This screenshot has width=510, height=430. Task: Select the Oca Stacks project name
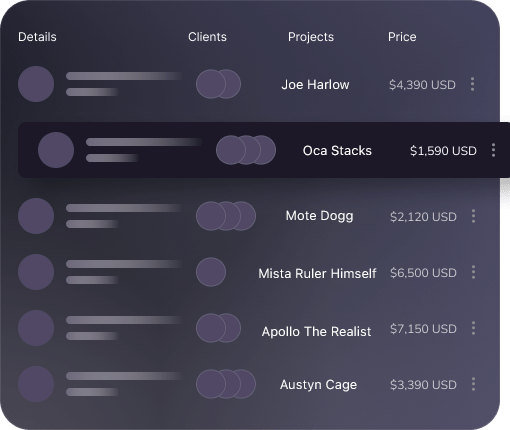[x=337, y=151]
